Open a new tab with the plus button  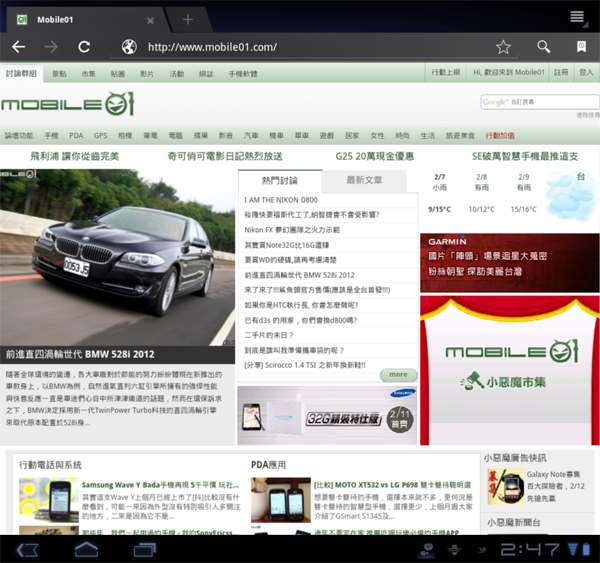(188, 20)
